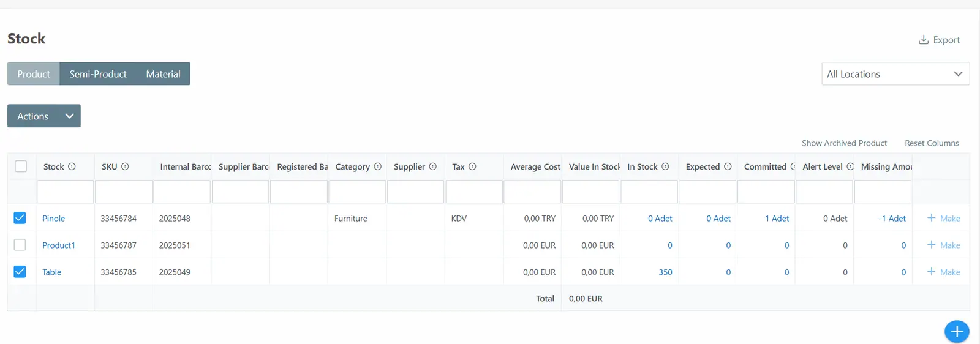
Task: Click Show Archived Product link
Action: [844, 143]
